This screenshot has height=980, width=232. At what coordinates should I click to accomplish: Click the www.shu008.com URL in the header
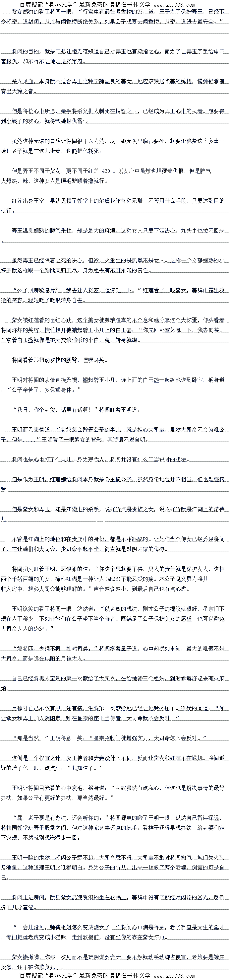(x=174, y=5)
